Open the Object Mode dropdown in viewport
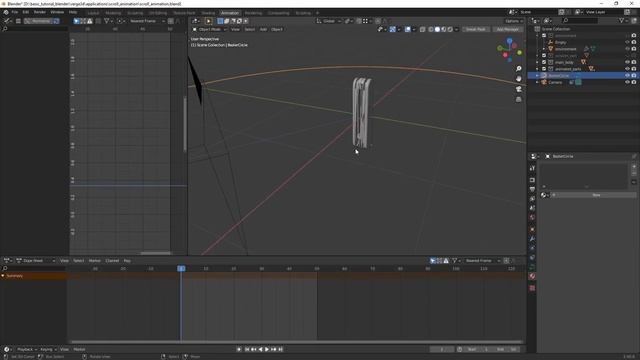The height and width of the screenshot is (360, 640). tap(209, 29)
